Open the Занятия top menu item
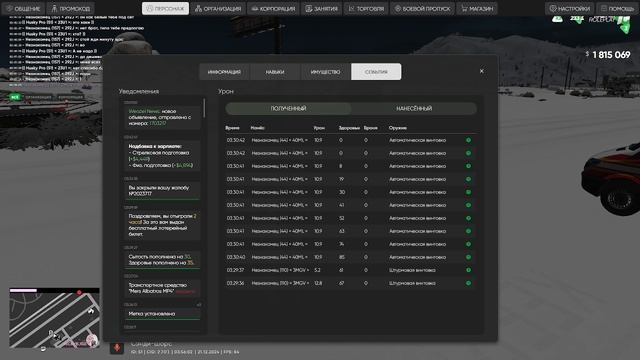The image size is (640, 360). 322,9
